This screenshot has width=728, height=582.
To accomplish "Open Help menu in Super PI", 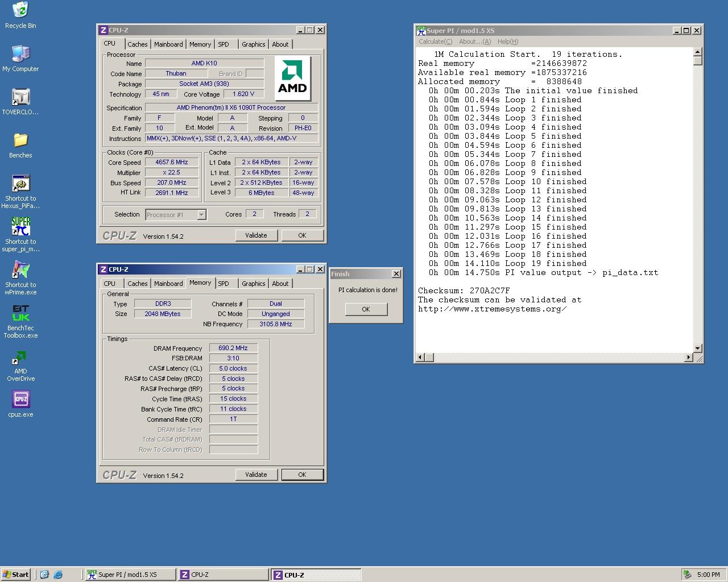I will point(507,41).
